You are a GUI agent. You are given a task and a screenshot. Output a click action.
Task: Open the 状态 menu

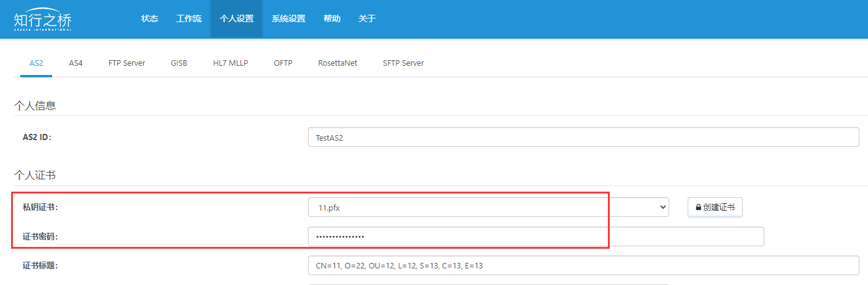[150, 18]
